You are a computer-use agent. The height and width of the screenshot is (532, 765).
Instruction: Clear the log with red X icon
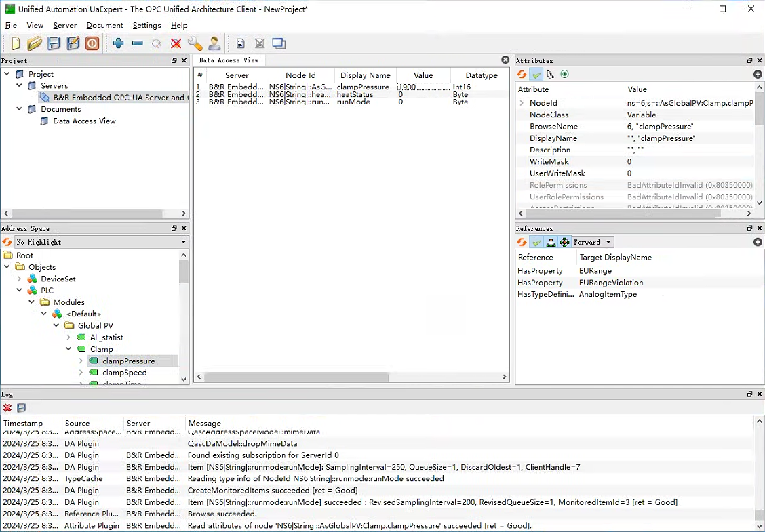[x=7, y=408]
